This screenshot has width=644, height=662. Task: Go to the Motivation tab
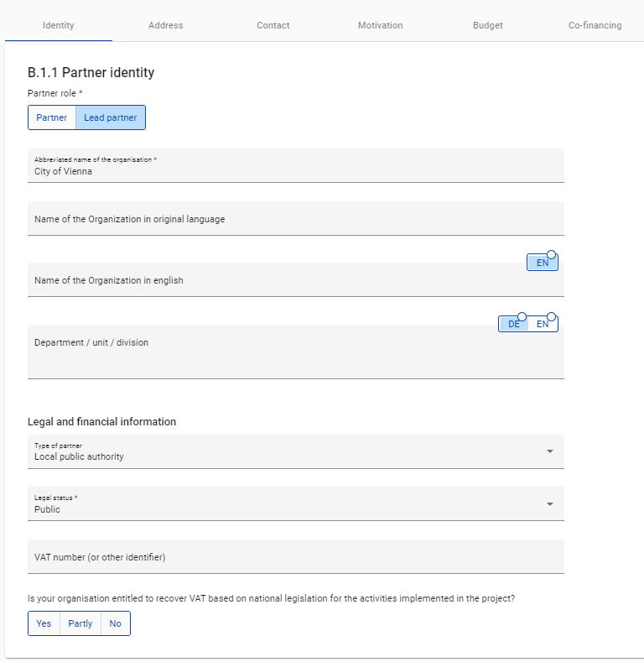(380, 25)
